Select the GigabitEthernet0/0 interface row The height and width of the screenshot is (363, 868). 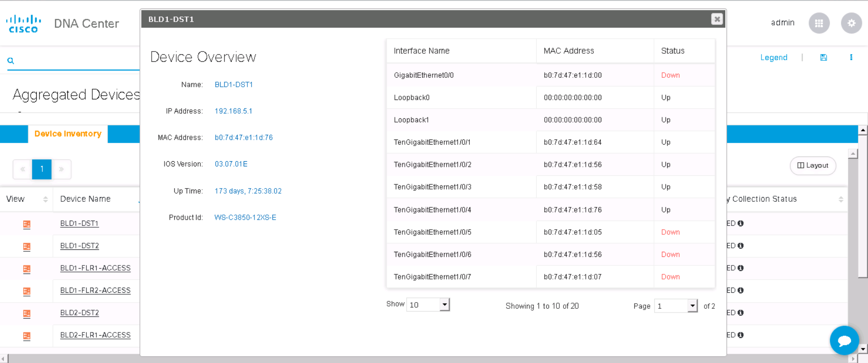(551, 75)
